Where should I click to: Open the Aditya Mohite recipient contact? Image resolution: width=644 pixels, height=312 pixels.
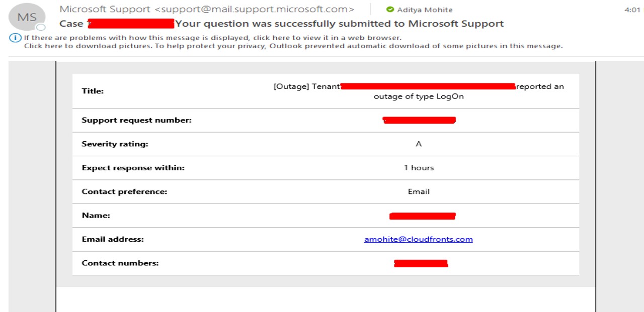tap(425, 10)
